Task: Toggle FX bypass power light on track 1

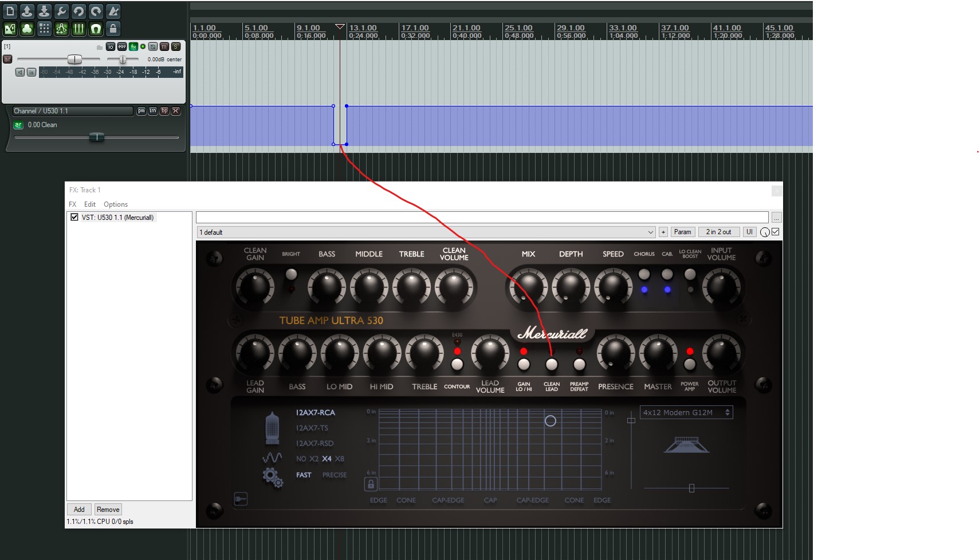Action: pyautogui.click(x=143, y=46)
